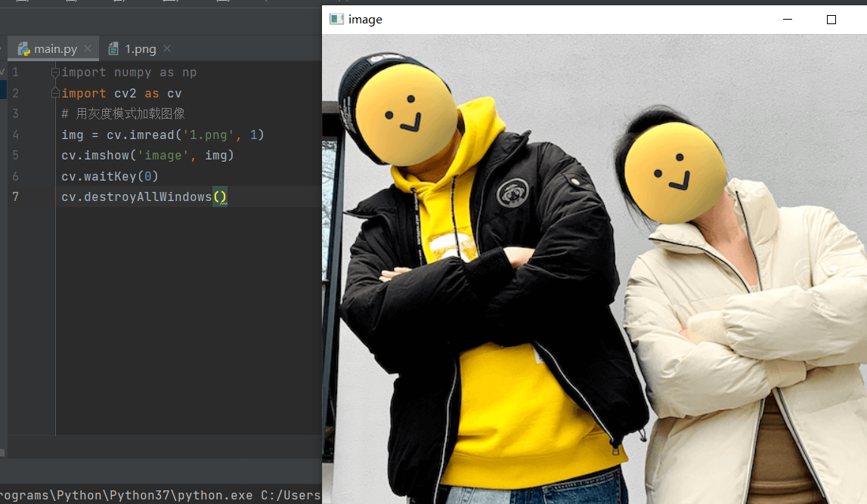Switch to the main.py editor tab

pos(54,48)
